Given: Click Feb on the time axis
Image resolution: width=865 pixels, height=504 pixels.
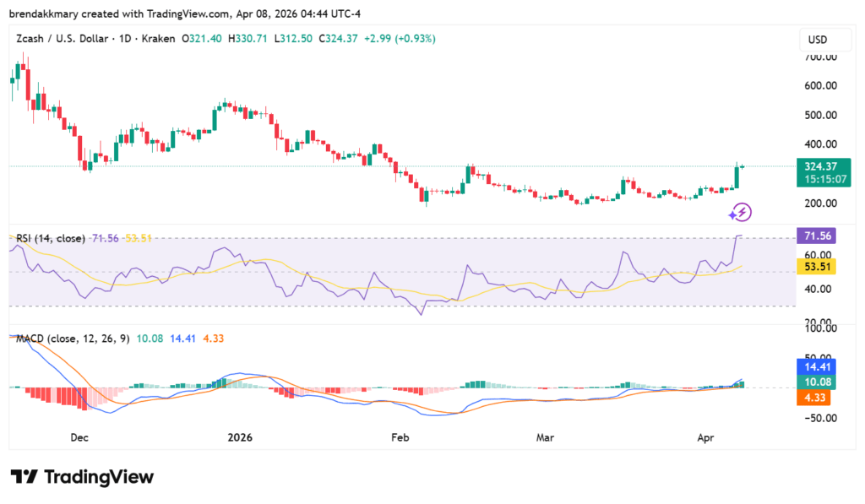Looking at the screenshot, I should click(400, 437).
